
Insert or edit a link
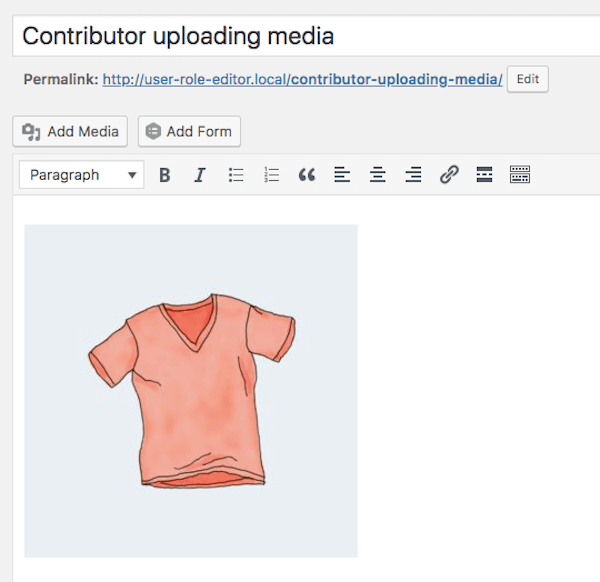coord(449,175)
